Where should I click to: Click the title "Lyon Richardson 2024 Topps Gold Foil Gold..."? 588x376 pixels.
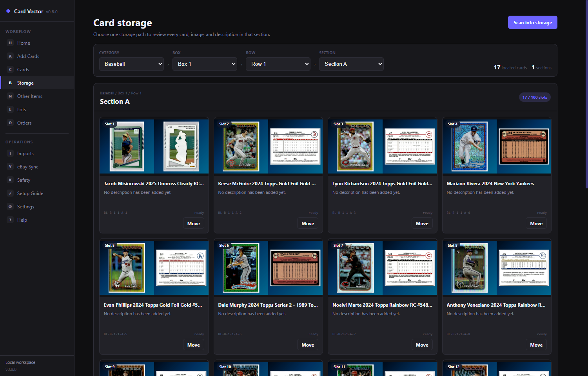(382, 184)
